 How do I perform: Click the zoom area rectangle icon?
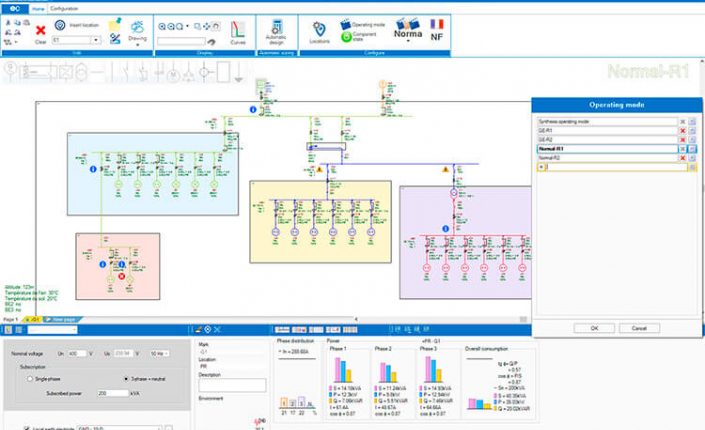[x=197, y=27]
